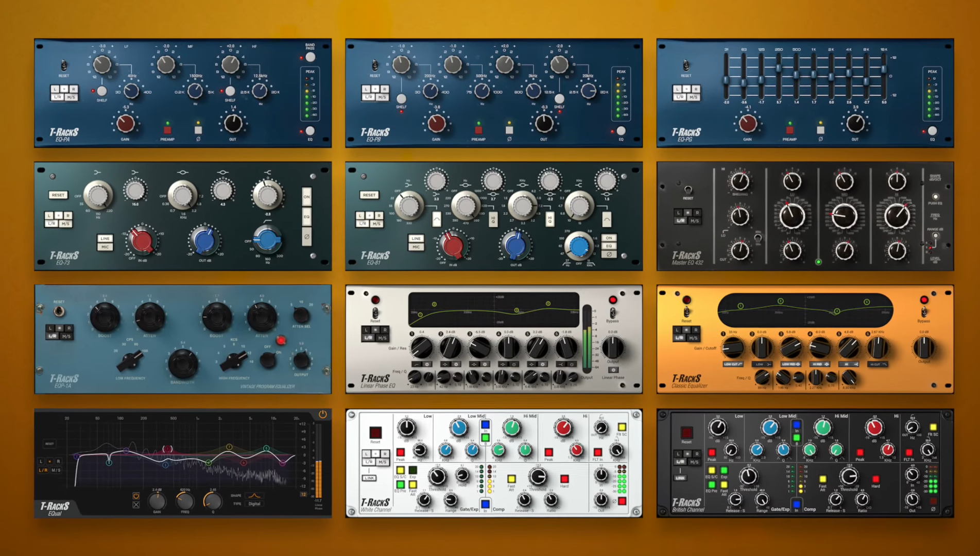Click the EQ-81 LINE button
The width and height of the screenshot is (980, 556).
(416, 239)
